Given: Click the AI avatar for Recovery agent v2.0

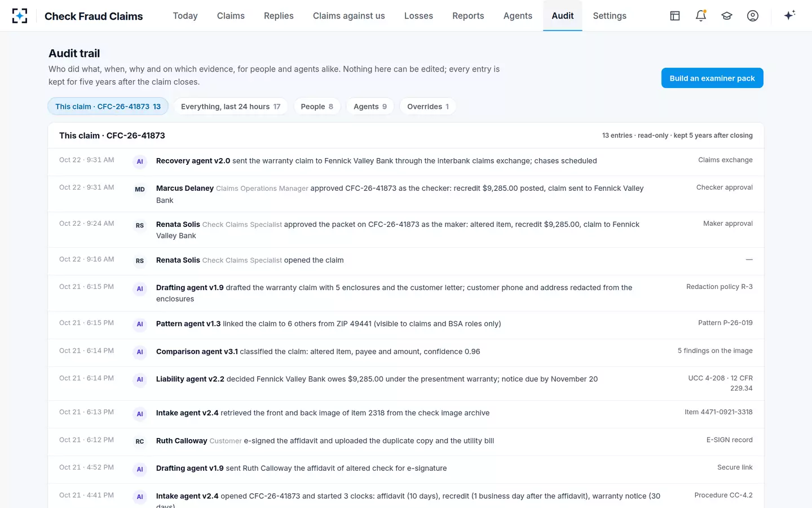Looking at the screenshot, I should point(140,162).
